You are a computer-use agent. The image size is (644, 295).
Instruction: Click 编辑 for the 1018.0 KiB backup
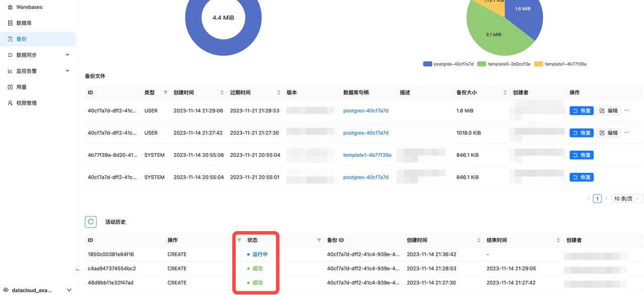tap(608, 133)
